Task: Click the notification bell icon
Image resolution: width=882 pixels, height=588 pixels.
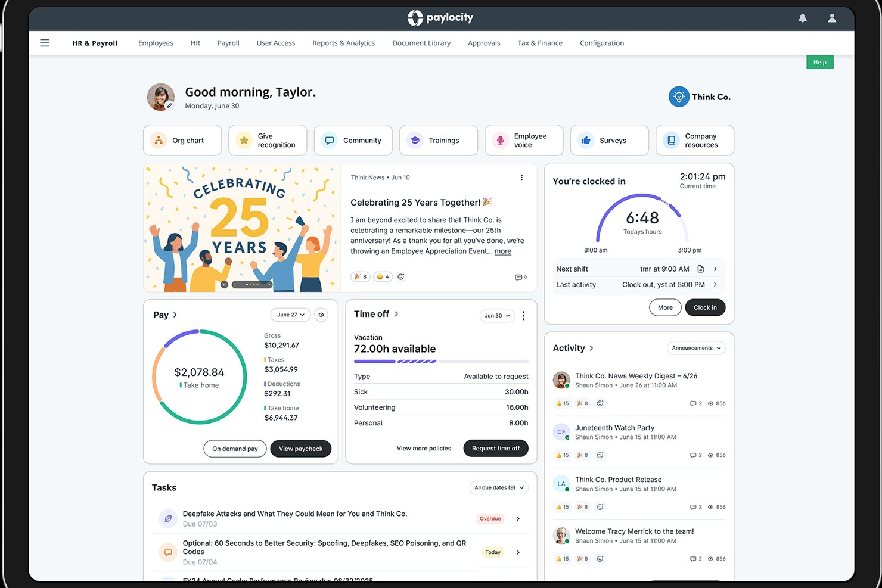Action: point(802,18)
